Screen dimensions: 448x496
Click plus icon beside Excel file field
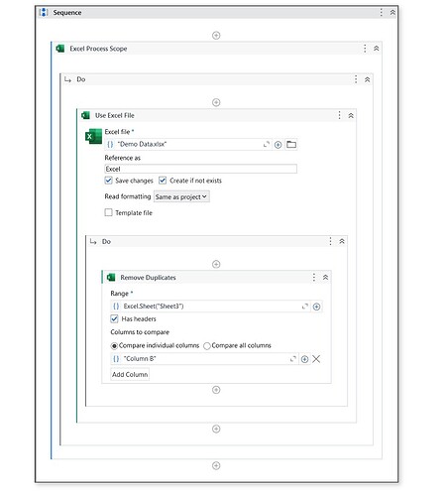point(278,145)
